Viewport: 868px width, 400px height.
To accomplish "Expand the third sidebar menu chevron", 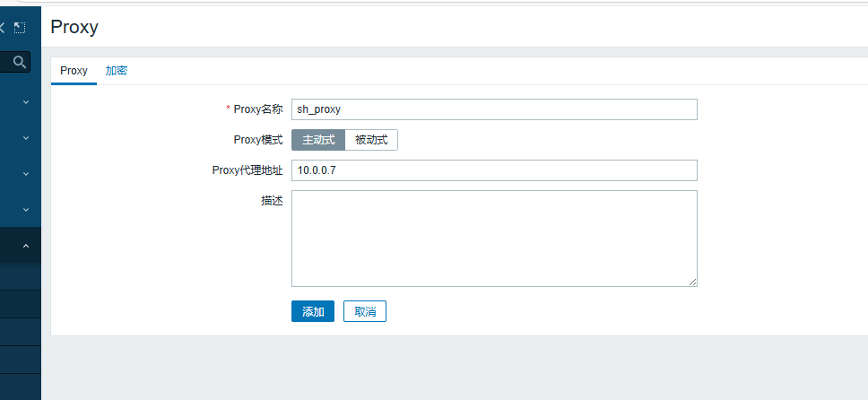I will tap(26, 173).
